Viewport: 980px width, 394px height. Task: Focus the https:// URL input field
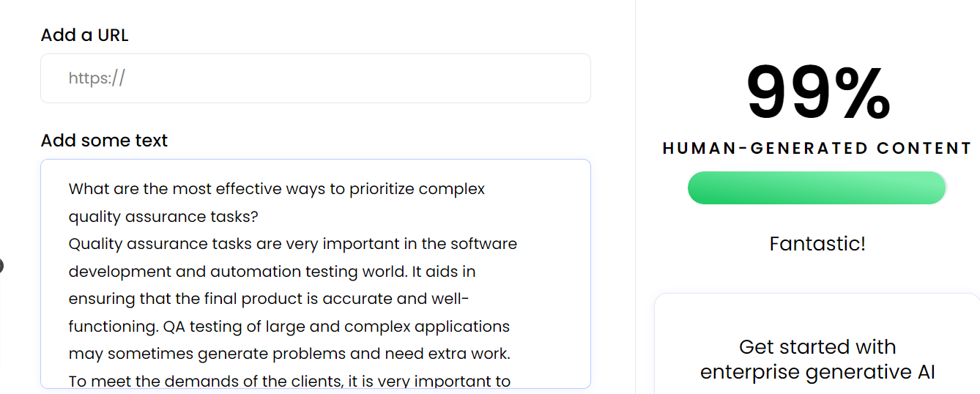coord(315,78)
